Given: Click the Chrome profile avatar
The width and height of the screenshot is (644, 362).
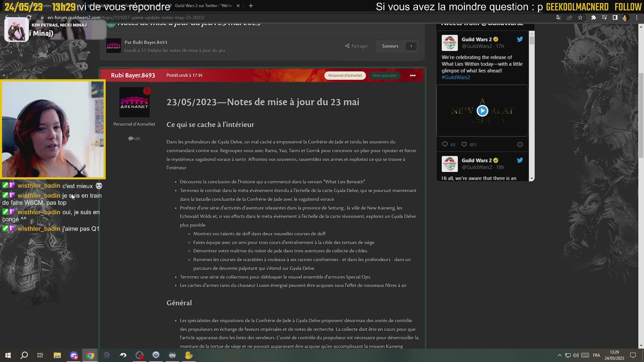Looking at the screenshot, I should 625,18.
